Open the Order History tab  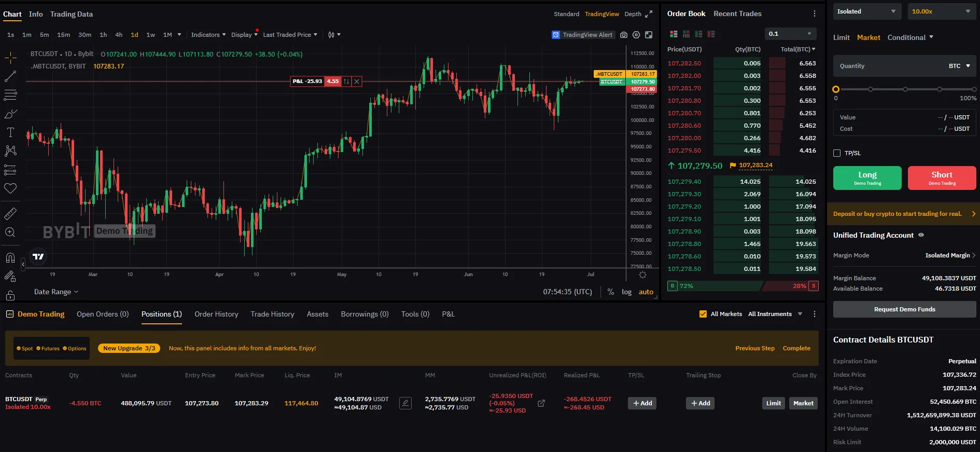coord(216,314)
